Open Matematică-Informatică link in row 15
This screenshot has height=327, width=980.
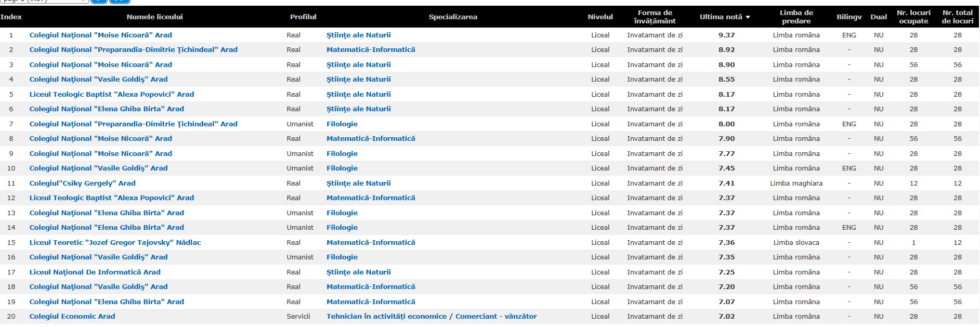pos(371,242)
